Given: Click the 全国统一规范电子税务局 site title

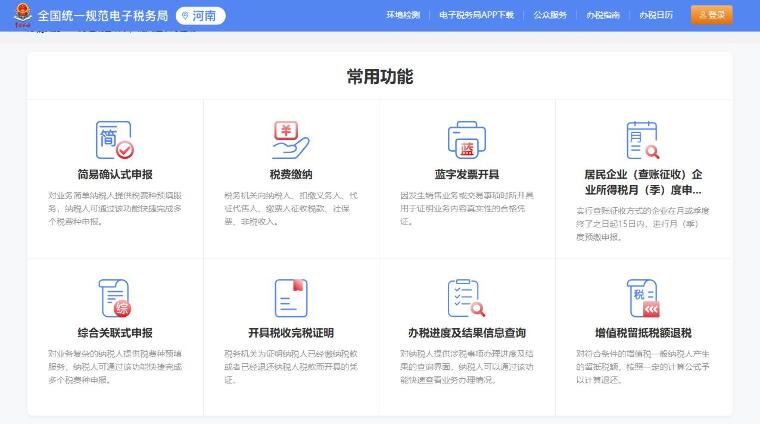Looking at the screenshot, I should tap(102, 15).
